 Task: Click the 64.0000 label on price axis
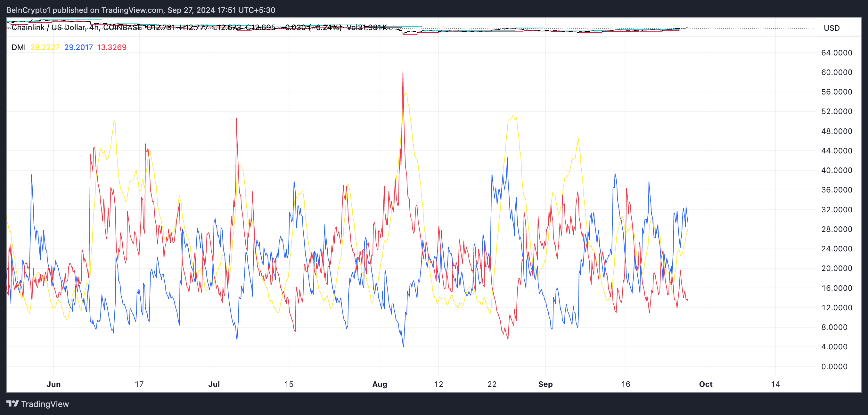(836, 53)
